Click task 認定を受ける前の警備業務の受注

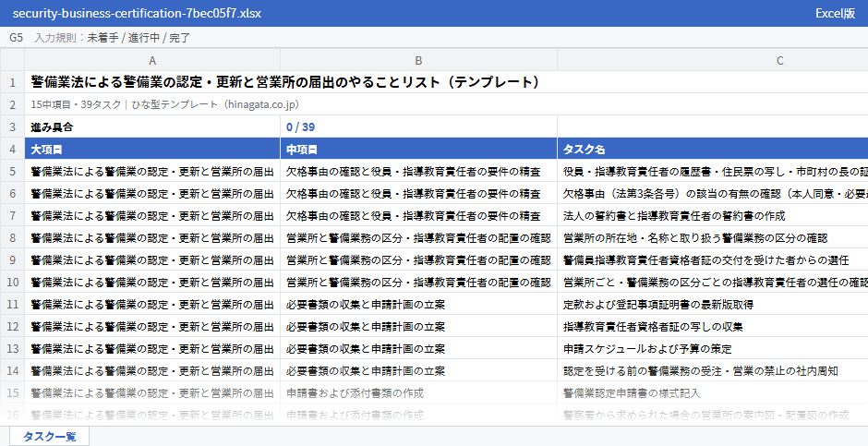pyautogui.click(x=713, y=370)
